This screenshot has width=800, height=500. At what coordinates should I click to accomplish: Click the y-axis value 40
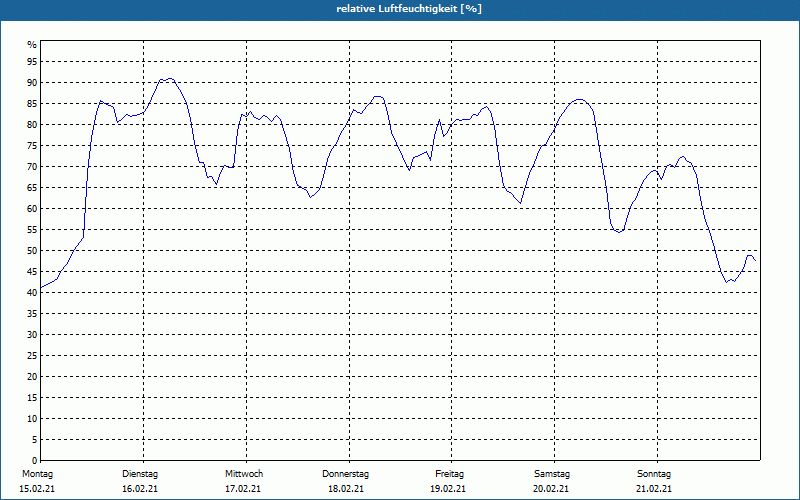tap(32, 292)
